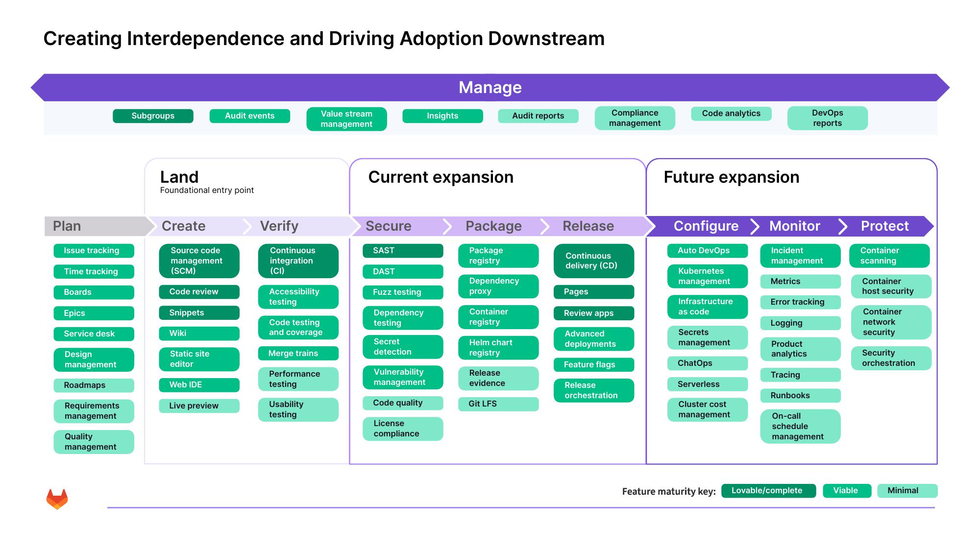The width and height of the screenshot is (980, 551).
Task: Select the Audit events pill
Action: pos(250,116)
